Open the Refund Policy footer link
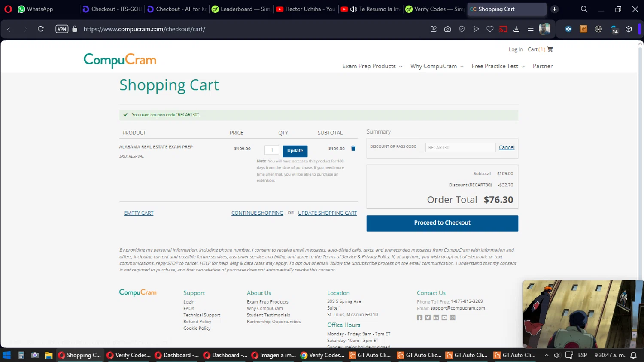This screenshot has height=362, width=644. (x=197, y=322)
